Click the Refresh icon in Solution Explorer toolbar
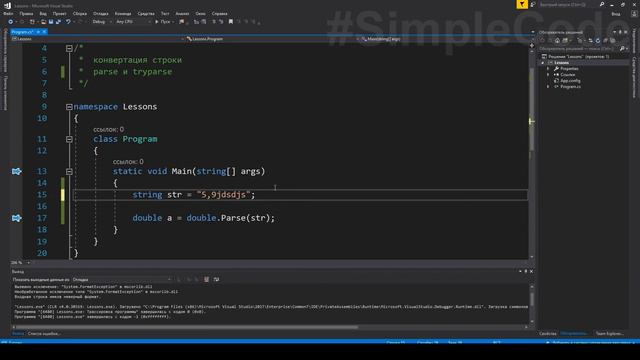Screen dimensions: 640x360 coord(598,40)
